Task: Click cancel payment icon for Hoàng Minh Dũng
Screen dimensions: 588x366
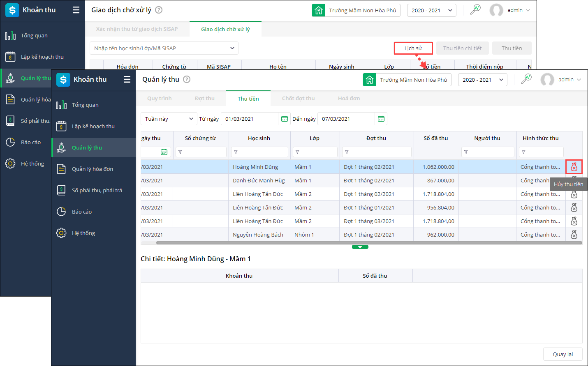Action: pyautogui.click(x=574, y=167)
